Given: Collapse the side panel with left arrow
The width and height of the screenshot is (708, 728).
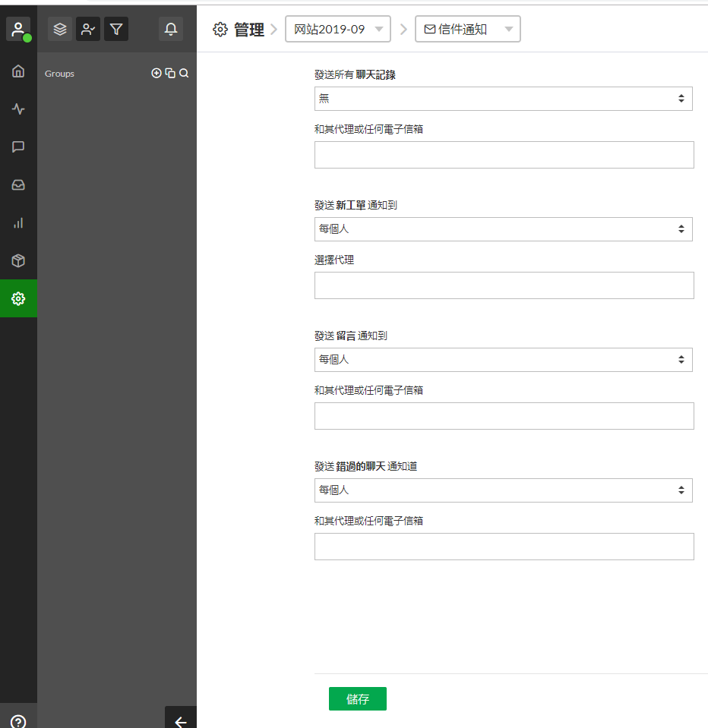Looking at the screenshot, I should coord(181,718).
